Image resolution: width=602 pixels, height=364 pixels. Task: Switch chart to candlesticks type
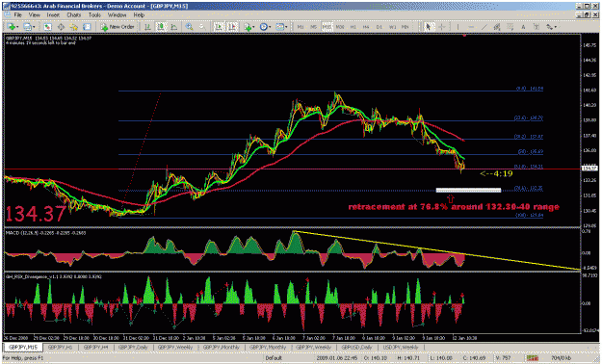161,27
